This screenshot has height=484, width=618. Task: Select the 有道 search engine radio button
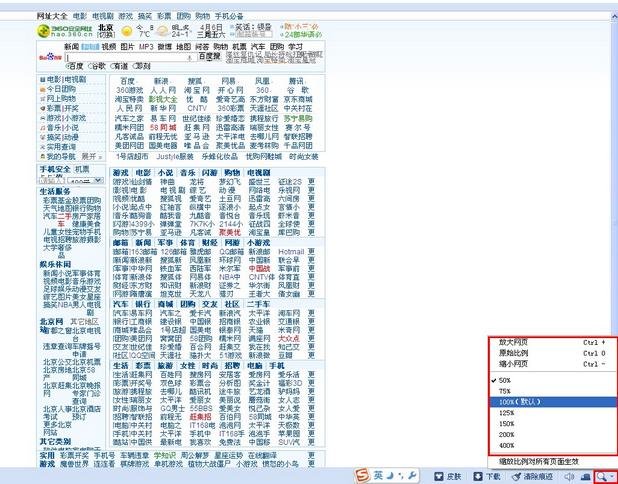(x=113, y=66)
